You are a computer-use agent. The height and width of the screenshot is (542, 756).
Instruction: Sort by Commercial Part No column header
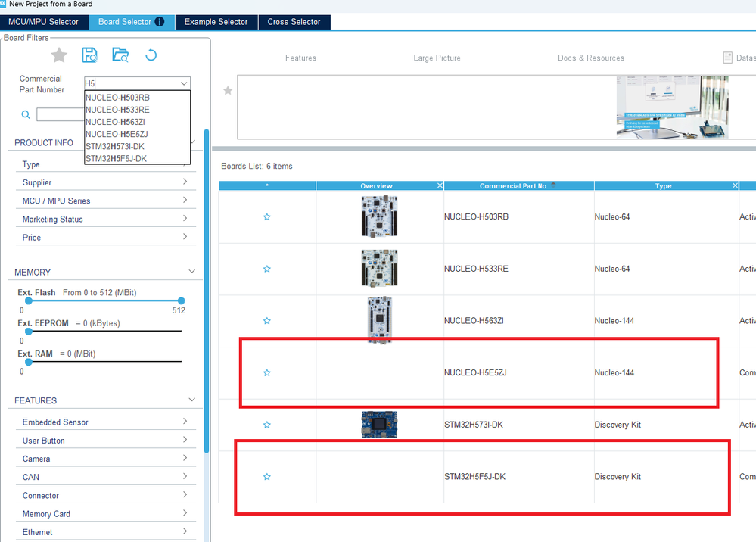point(519,185)
